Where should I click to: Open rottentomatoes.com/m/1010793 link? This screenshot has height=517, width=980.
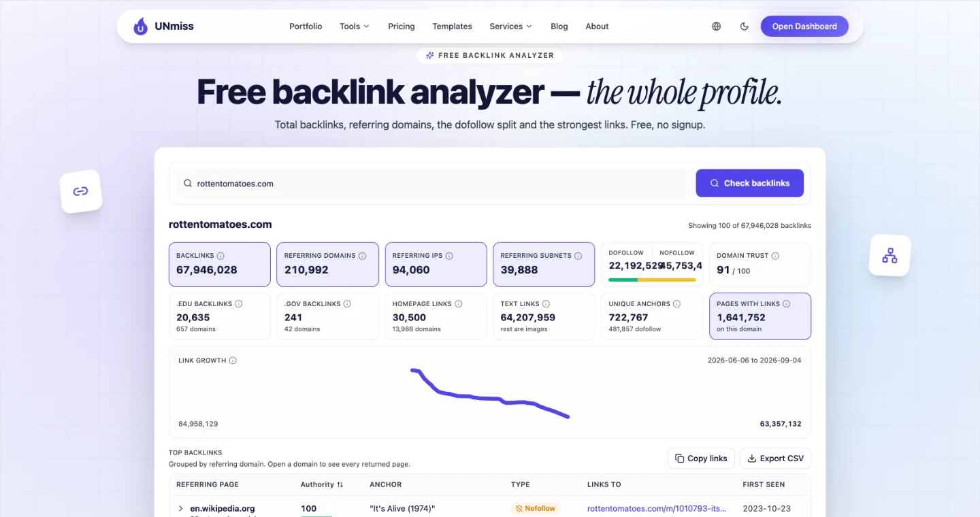point(657,508)
